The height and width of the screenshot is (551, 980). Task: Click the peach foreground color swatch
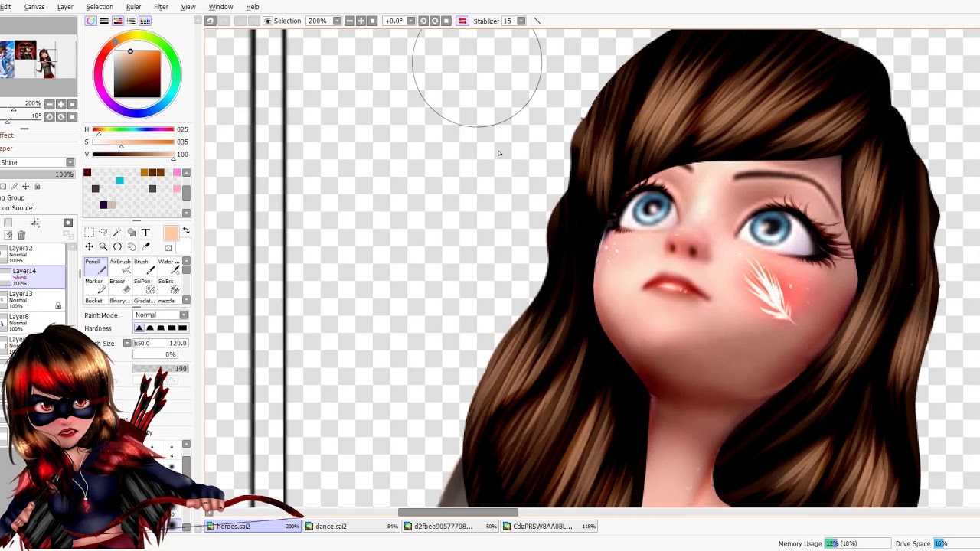tap(171, 234)
